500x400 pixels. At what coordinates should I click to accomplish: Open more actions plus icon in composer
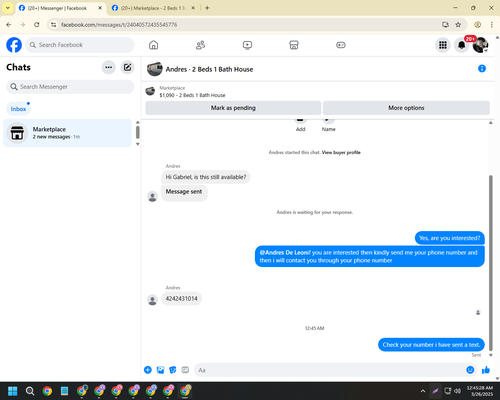[148, 370]
